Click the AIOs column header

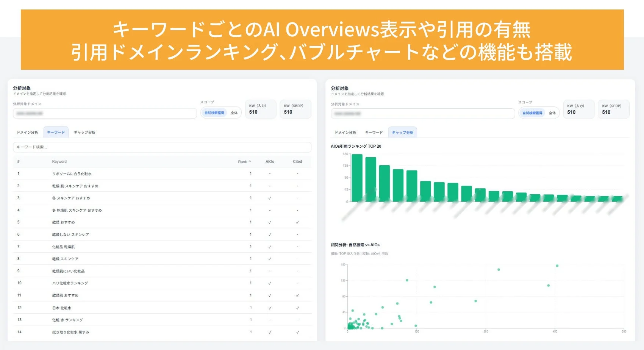(270, 161)
